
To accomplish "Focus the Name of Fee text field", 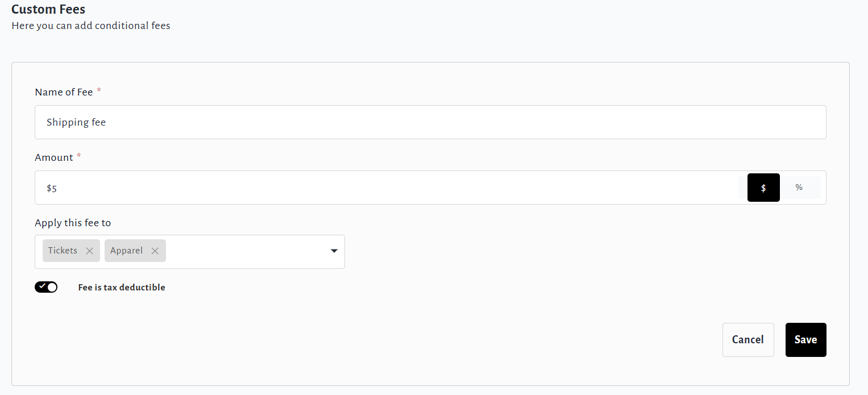I will (x=430, y=122).
